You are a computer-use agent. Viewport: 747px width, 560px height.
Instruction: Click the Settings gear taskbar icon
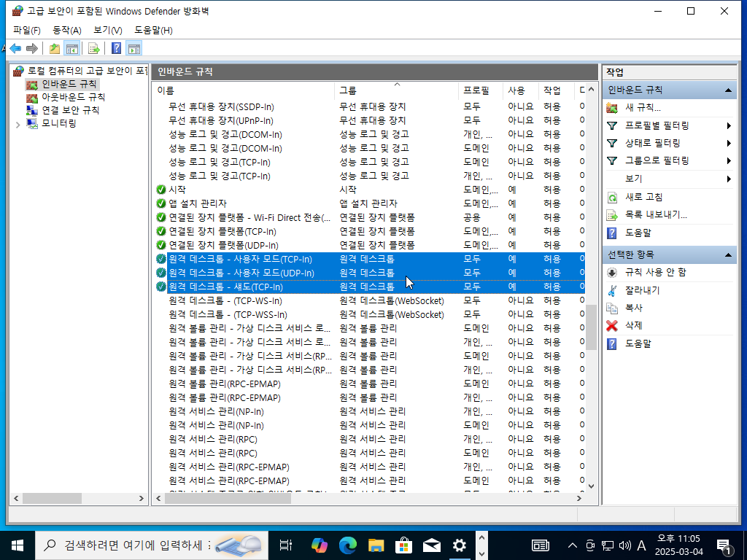click(460, 545)
